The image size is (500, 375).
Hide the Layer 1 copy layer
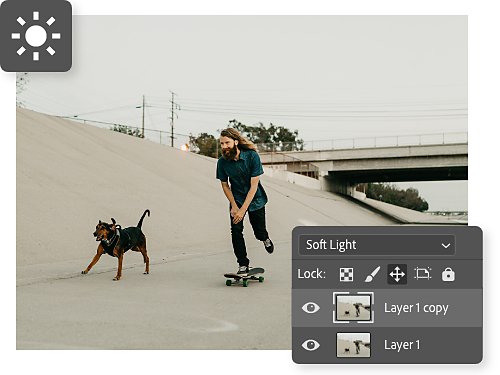[311, 307]
